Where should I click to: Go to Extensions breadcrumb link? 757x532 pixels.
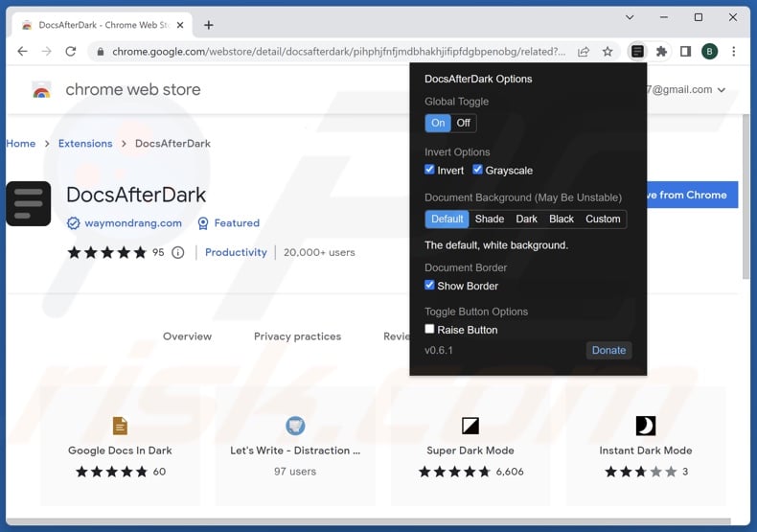85,144
